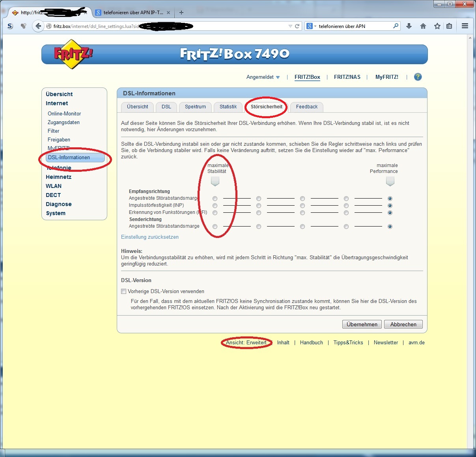Click the Internet sidebar heading
This screenshot has height=457, width=476.
[57, 103]
